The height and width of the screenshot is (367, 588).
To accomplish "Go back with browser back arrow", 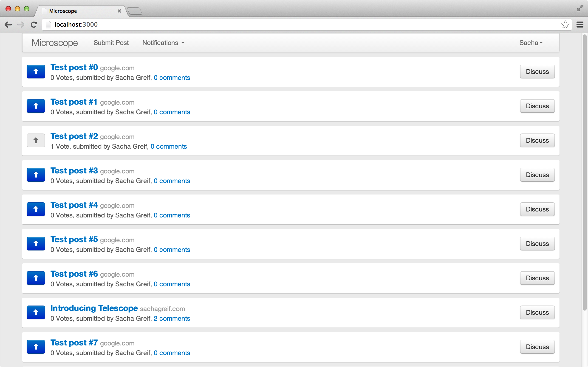I will click(8, 25).
